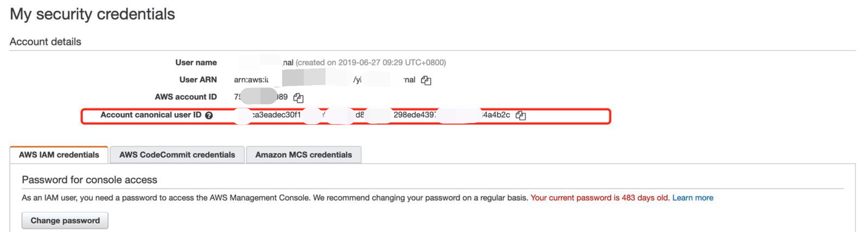Switch to AWS IAM credentials tab
Screen dimensions: 868x232
click(59, 154)
